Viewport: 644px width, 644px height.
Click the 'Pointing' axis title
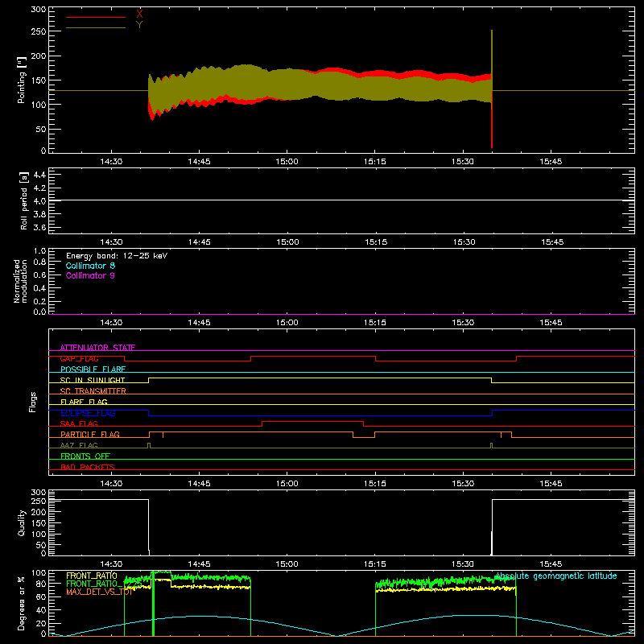pyautogui.click(x=22, y=80)
